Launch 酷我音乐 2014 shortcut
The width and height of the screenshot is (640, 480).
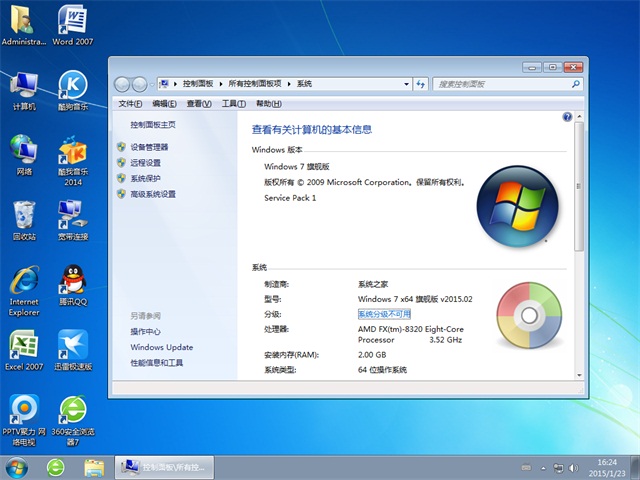(x=73, y=161)
